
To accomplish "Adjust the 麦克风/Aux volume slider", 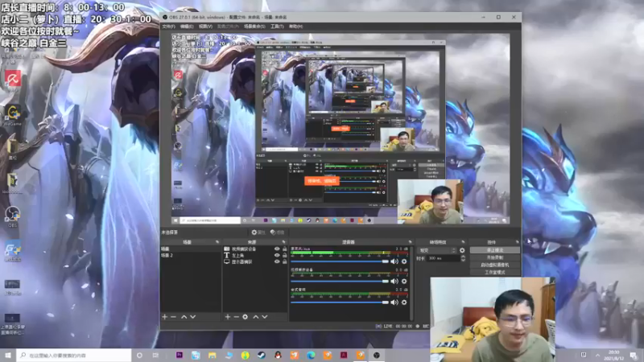I will pos(339,261).
